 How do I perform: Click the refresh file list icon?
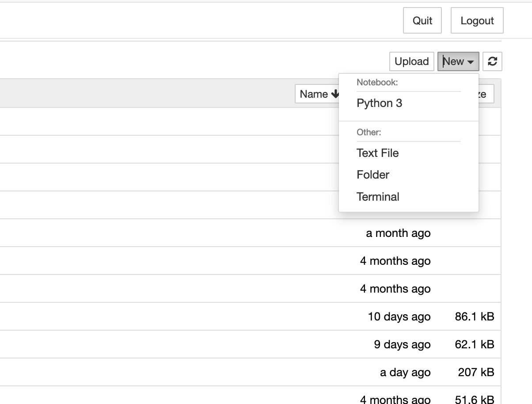pos(492,61)
